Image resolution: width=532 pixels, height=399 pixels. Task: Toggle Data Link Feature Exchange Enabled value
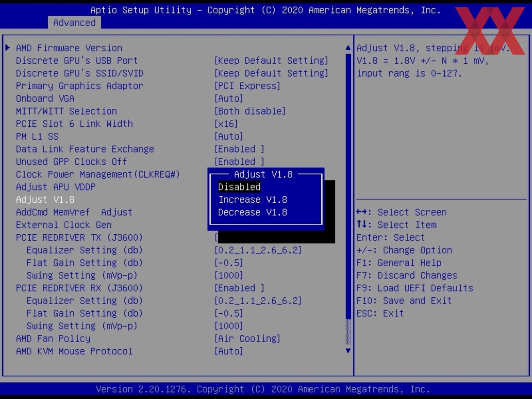click(x=239, y=149)
